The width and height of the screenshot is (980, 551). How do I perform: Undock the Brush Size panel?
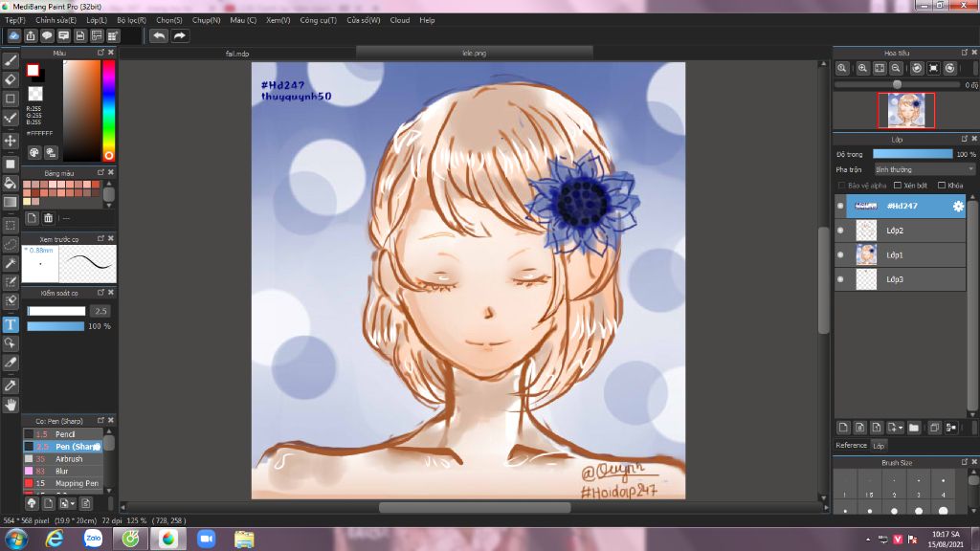(965, 462)
